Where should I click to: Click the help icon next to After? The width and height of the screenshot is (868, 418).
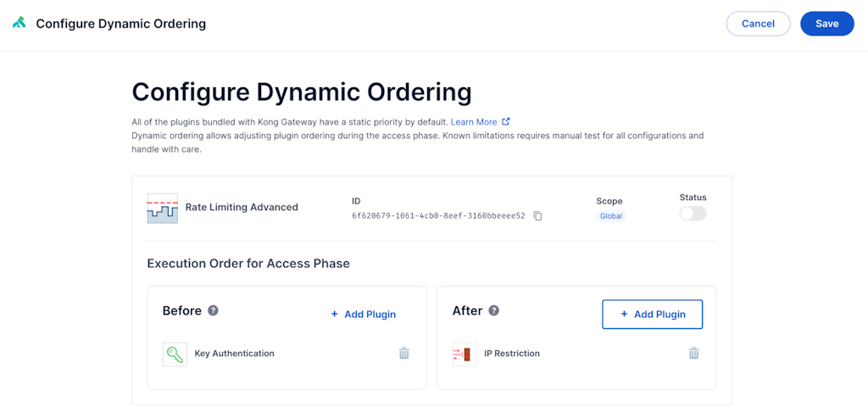point(494,310)
